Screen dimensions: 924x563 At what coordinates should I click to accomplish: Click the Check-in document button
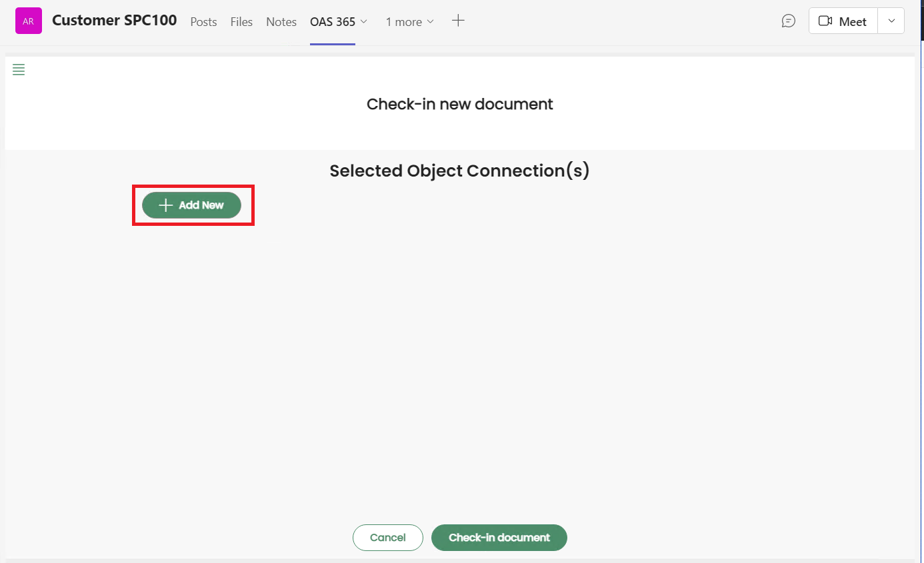point(499,538)
